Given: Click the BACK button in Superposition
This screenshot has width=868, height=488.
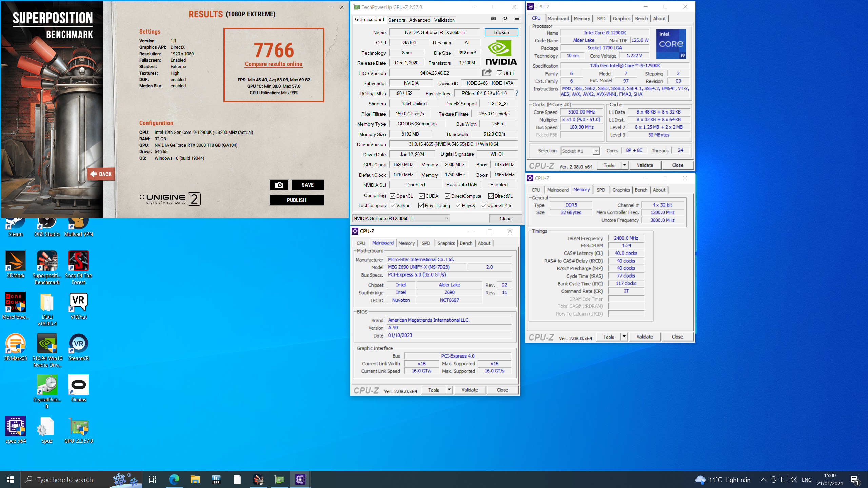Looking at the screenshot, I should pos(101,174).
